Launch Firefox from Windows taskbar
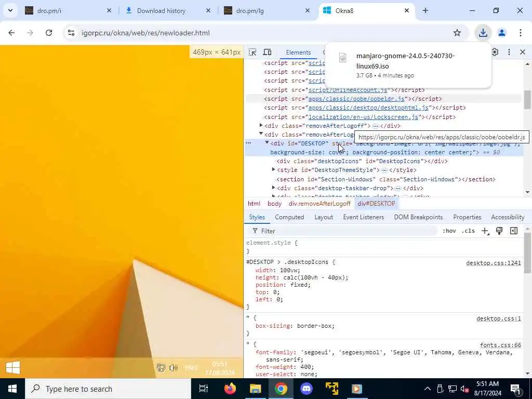532x399 pixels. pos(230,389)
